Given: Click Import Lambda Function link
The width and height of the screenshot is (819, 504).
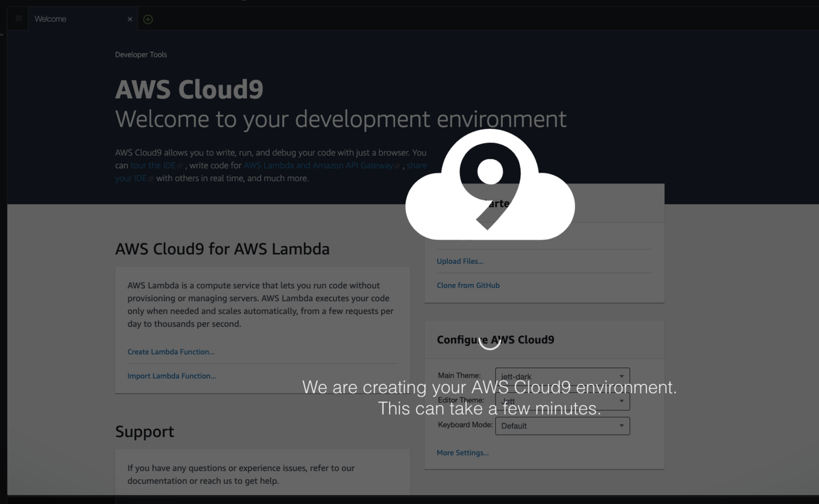Looking at the screenshot, I should click(x=171, y=376).
